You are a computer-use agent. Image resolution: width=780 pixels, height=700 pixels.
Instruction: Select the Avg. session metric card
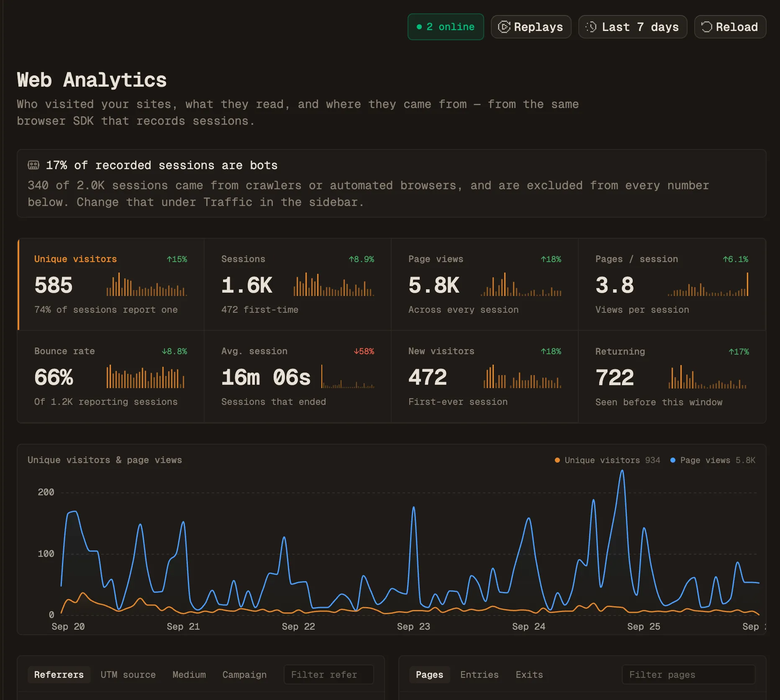(x=298, y=377)
